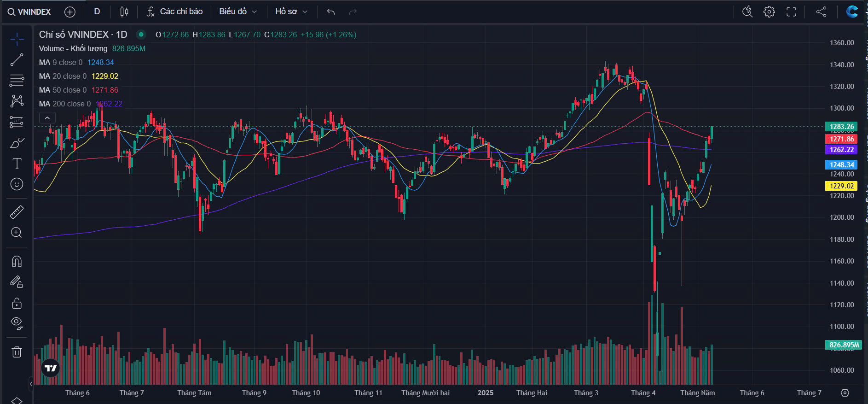This screenshot has width=868, height=404.
Task: Click the 826.895M volume axis label
Action: 844,345
